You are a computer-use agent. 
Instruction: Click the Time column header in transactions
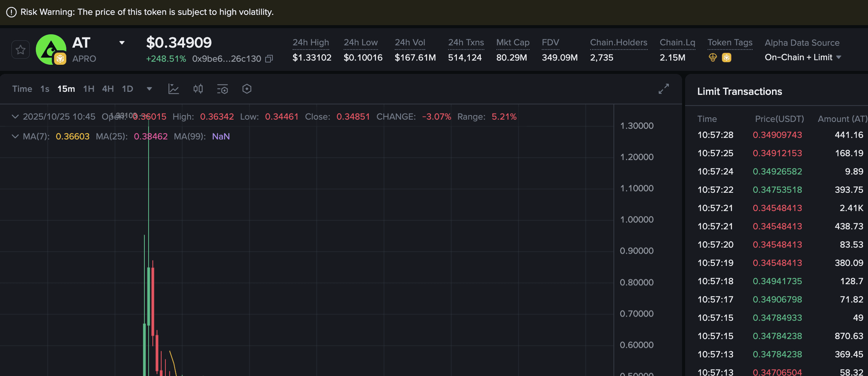(x=707, y=119)
